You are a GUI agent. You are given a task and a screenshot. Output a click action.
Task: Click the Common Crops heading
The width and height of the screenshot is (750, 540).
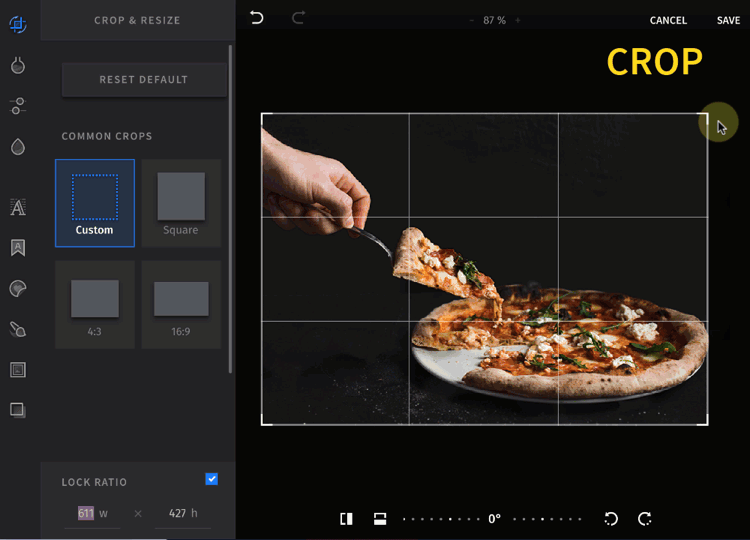(107, 136)
